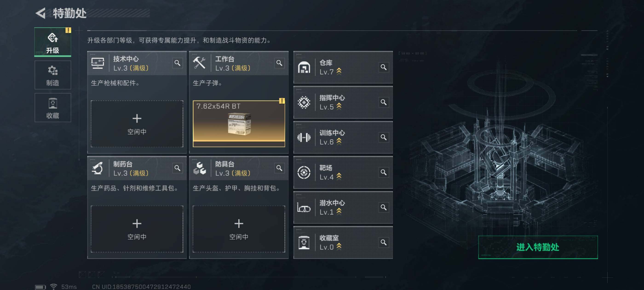Viewport: 644px width, 290px height.
Task: Click the 防具台 idle plus slot
Action: (x=239, y=229)
